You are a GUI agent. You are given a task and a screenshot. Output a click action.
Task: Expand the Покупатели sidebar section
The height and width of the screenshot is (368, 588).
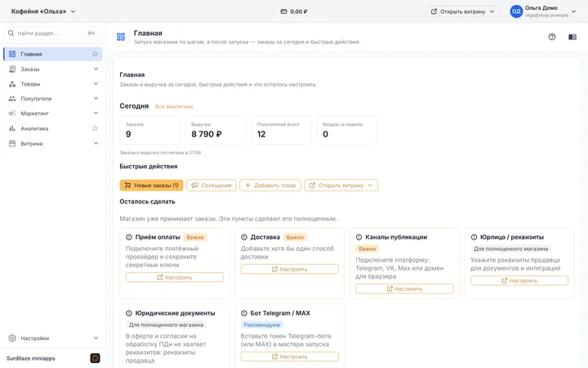(x=96, y=98)
